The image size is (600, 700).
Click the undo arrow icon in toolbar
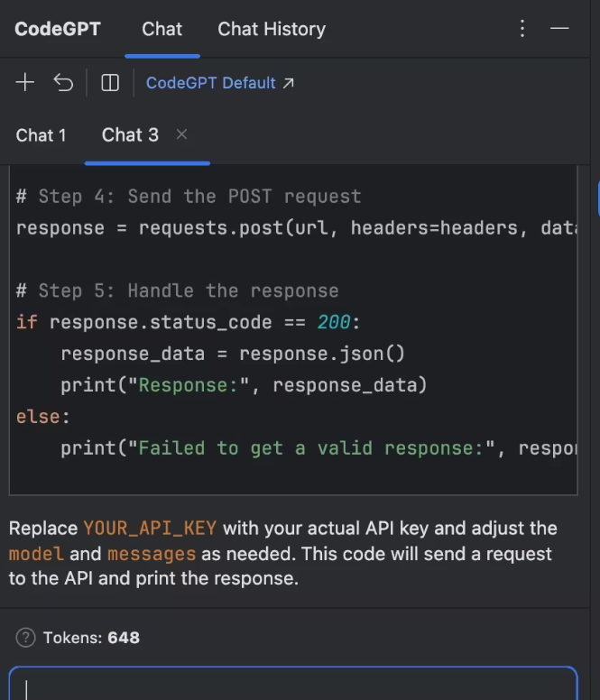click(x=63, y=83)
